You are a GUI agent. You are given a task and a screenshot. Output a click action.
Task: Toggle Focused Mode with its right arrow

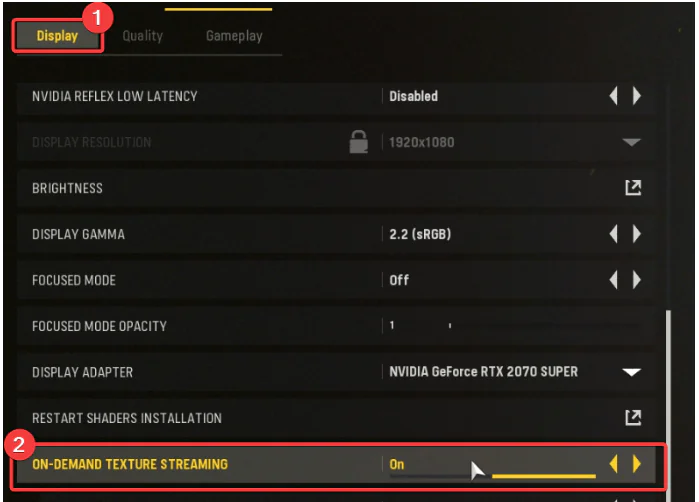tap(637, 280)
